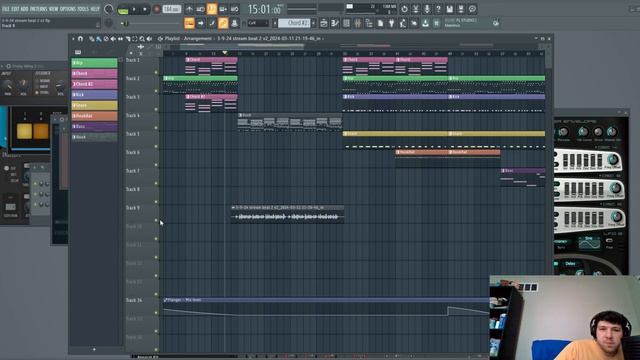Click the tempo value field
Viewport: 640px width, 360px height.
click(x=172, y=9)
